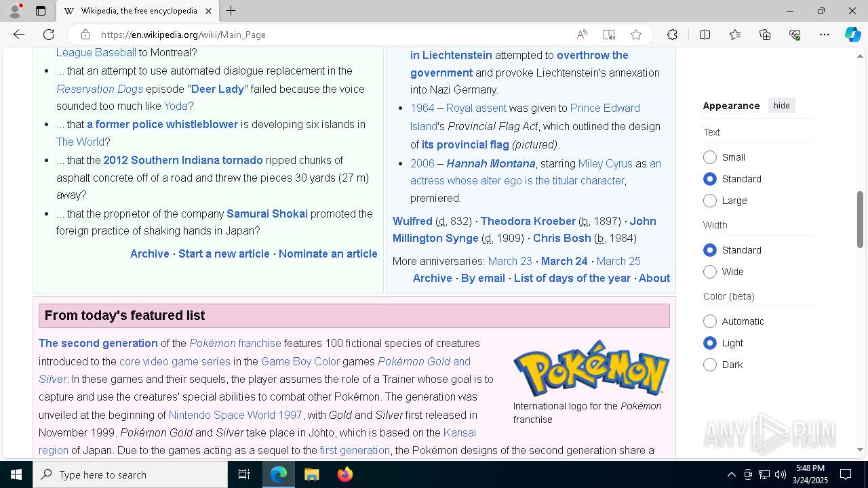This screenshot has height=488, width=868.
Task: Open the volume control
Action: coord(780,474)
